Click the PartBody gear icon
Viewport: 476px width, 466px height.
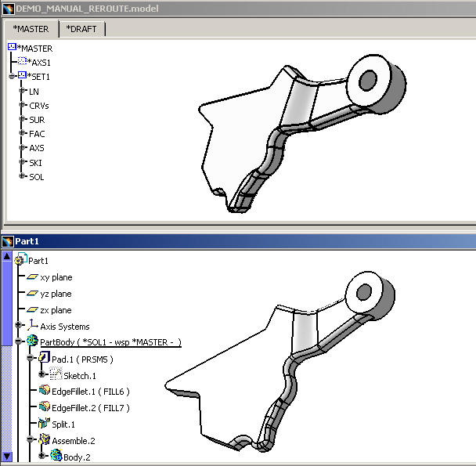32,341
